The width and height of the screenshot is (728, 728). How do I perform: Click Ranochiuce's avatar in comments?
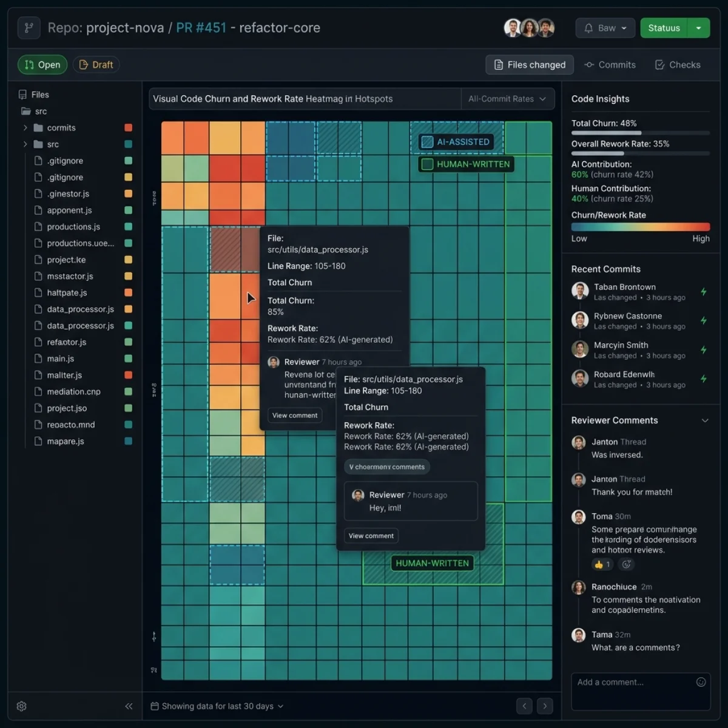click(x=579, y=587)
